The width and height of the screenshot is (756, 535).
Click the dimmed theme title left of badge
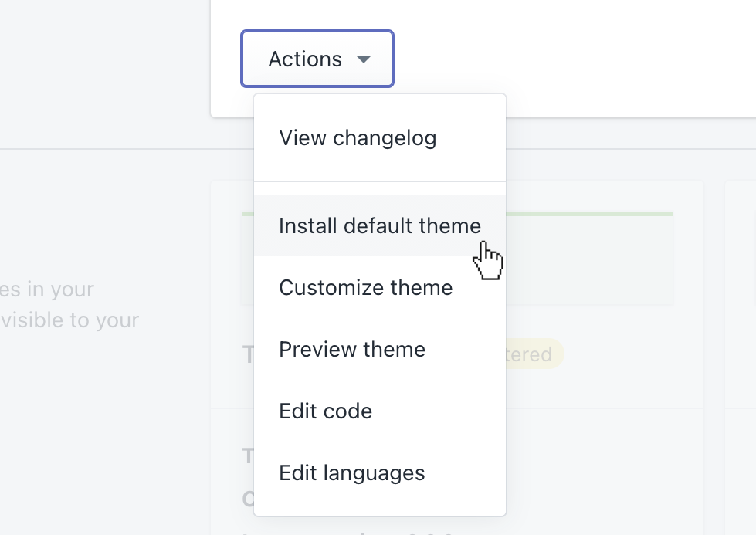(x=248, y=354)
